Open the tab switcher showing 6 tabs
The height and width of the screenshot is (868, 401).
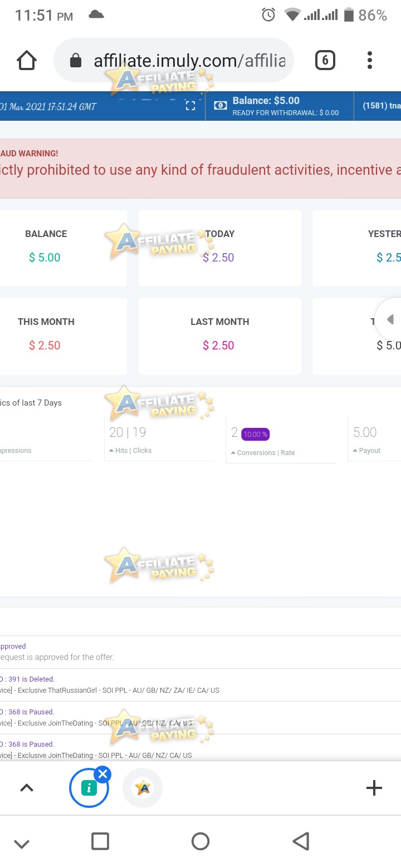(x=325, y=60)
